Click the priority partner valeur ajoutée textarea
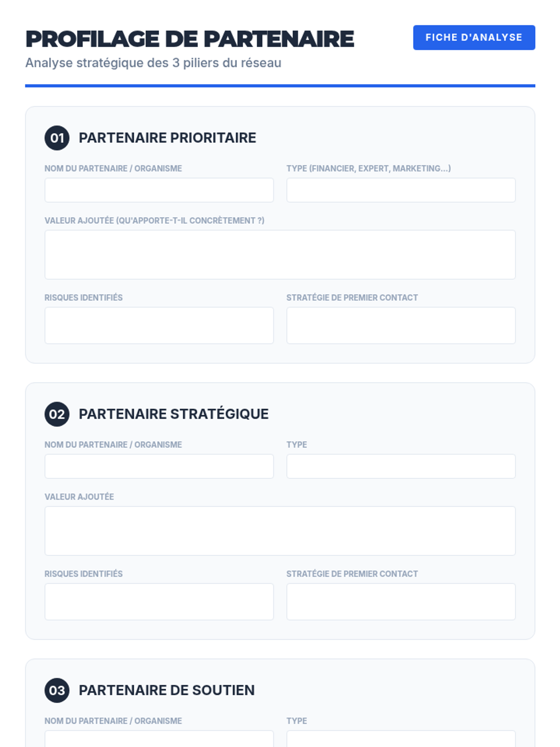Viewport: 560px width, 747px height. click(280, 254)
